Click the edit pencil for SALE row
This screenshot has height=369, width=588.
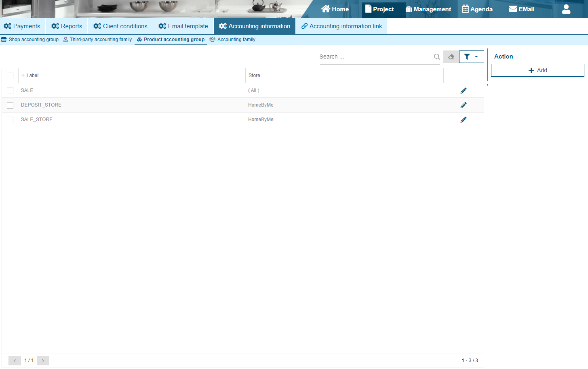(463, 90)
